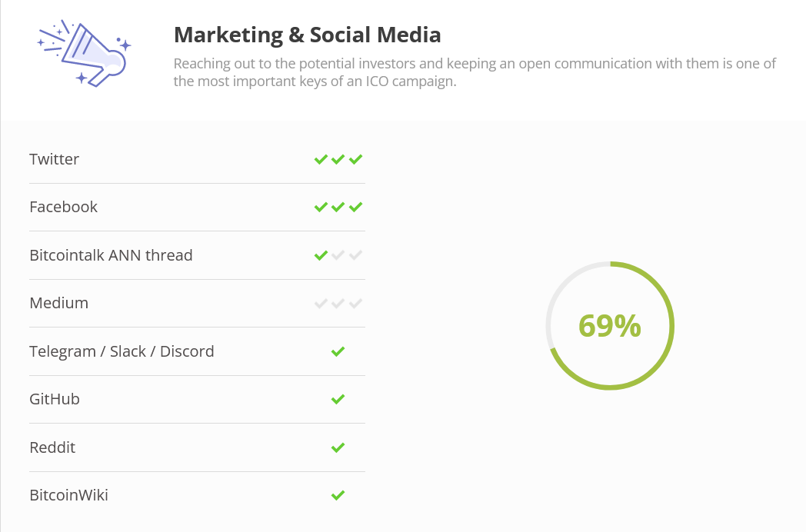Viewport: 806px width, 532px height.
Task: Click the greyed-out Medium checkmarks
Action: pos(338,303)
